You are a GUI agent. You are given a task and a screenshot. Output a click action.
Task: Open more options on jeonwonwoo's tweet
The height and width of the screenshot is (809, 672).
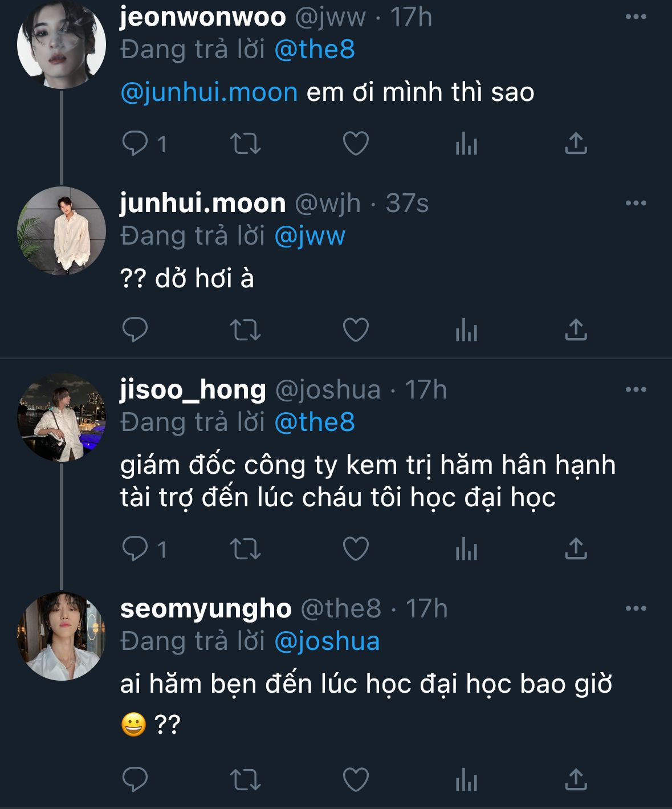(x=636, y=17)
